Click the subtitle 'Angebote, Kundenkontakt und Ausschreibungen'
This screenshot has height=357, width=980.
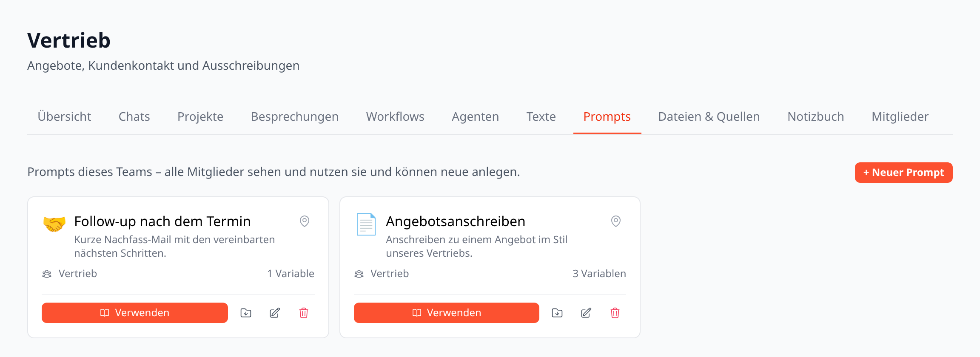tap(163, 66)
